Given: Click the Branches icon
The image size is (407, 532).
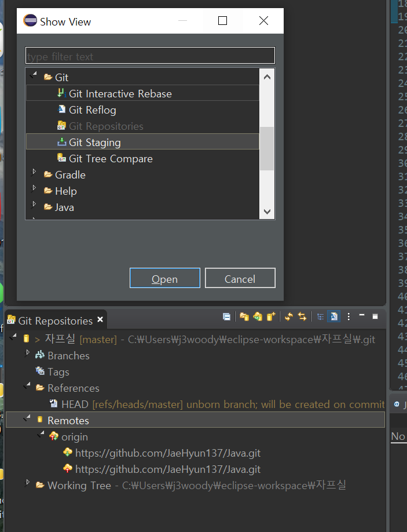Looking at the screenshot, I should point(40,355).
